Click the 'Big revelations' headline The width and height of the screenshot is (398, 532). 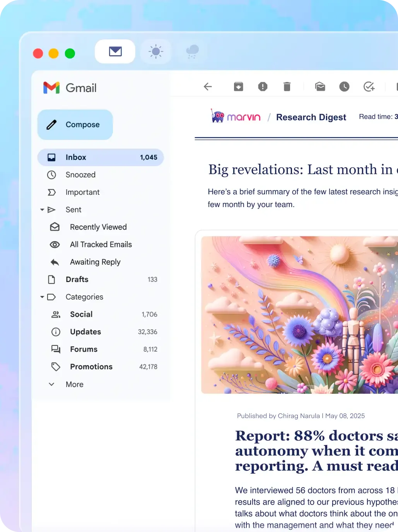[x=303, y=170]
